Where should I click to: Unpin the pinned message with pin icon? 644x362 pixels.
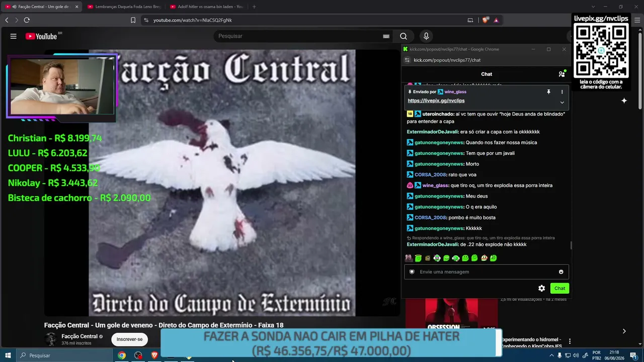(x=548, y=92)
